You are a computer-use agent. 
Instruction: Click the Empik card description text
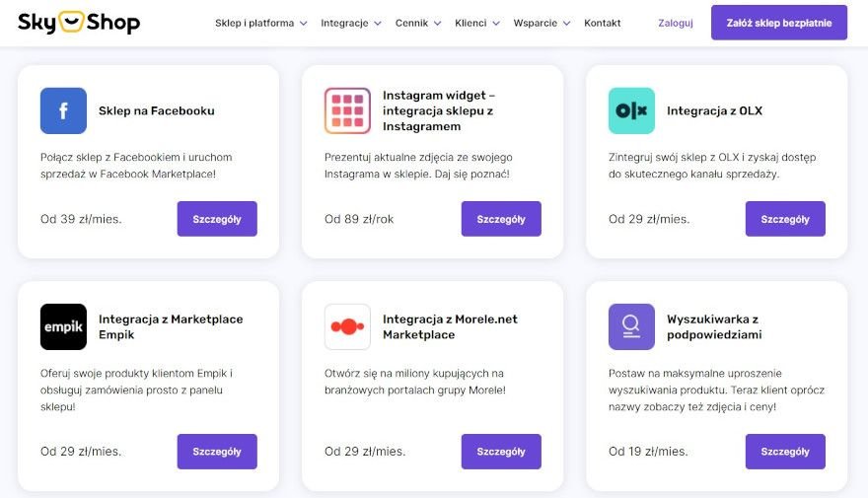136,391
